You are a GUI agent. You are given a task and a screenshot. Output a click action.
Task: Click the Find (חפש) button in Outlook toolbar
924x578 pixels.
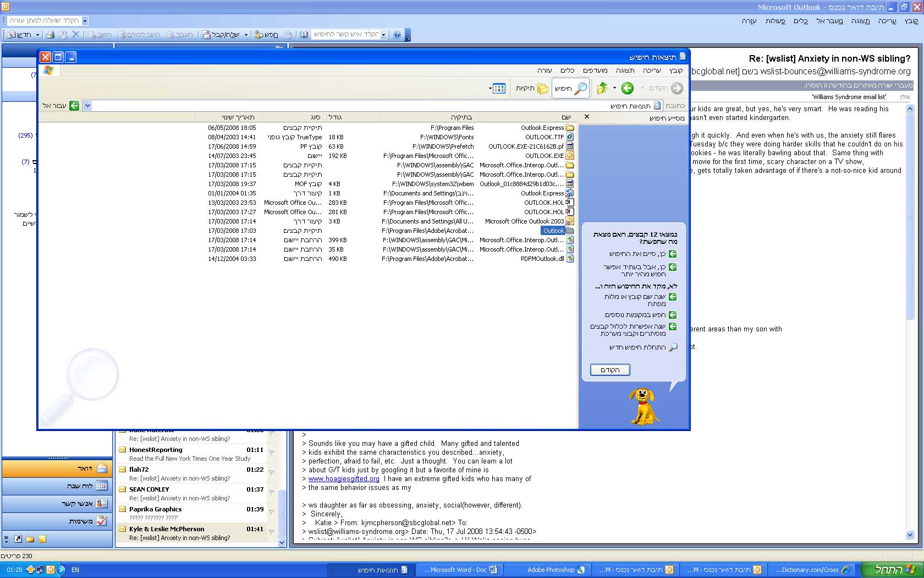pyautogui.click(x=266, y=35)
